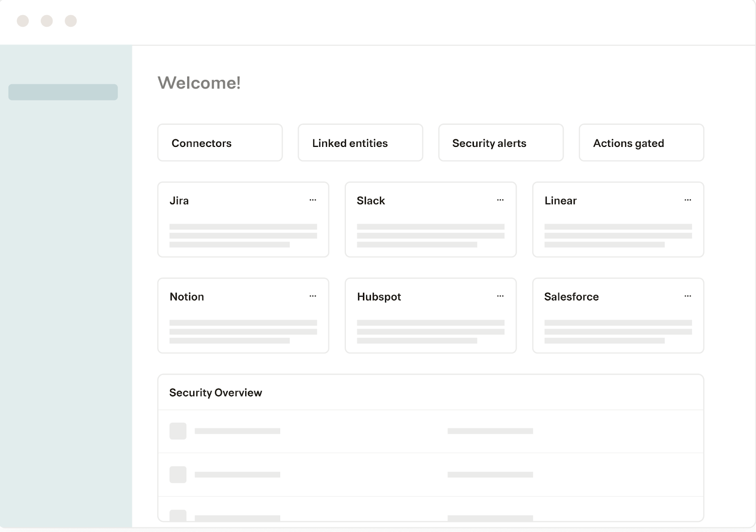Open the Slack connector overflow menu

[500, 200]
